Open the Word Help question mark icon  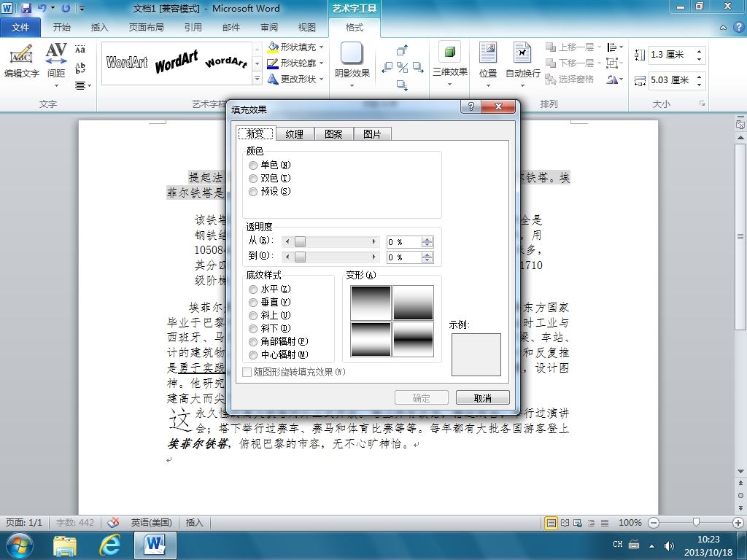click(738, 28)
